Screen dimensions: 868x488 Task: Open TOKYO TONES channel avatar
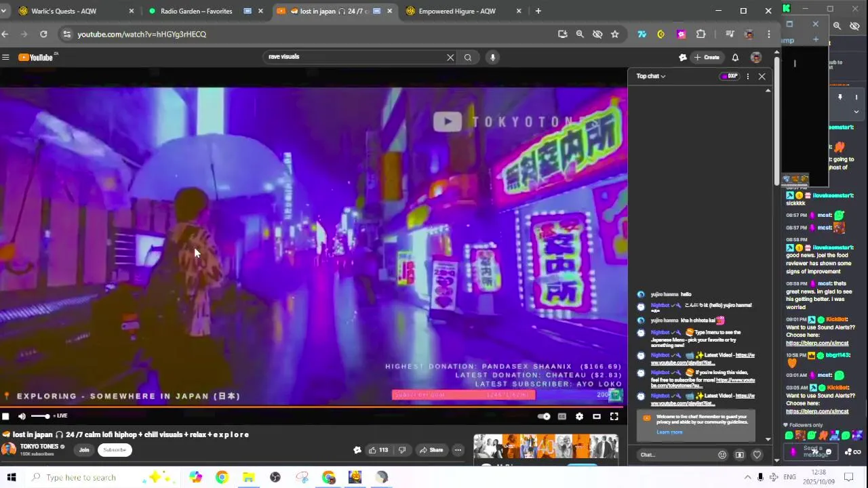(x=9, y=449)
